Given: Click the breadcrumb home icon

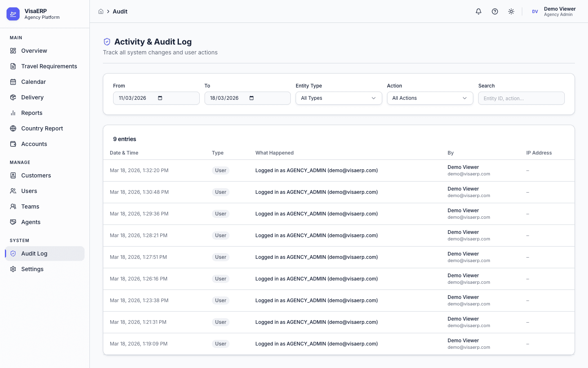Looking at the screenshot, I should [100, 11].
